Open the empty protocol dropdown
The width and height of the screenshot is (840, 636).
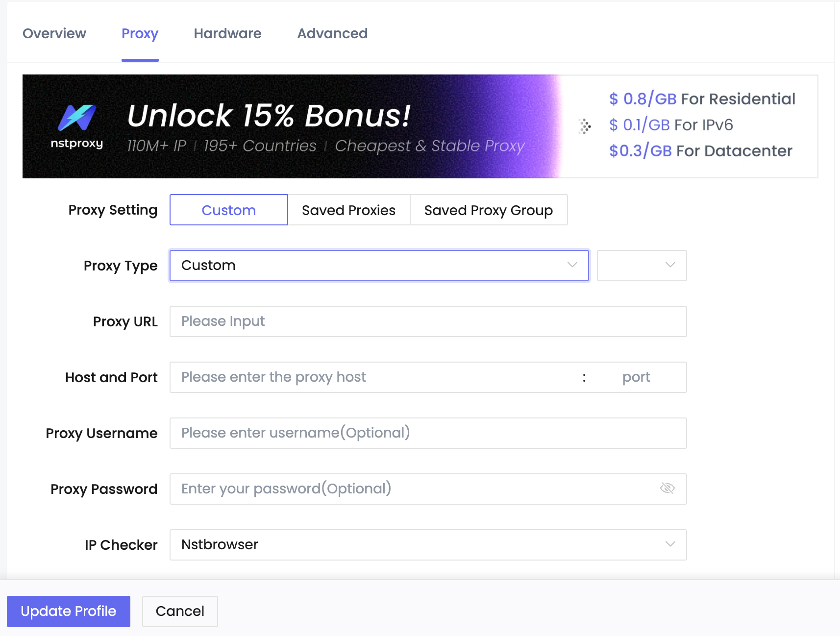(x=642, y=266)
